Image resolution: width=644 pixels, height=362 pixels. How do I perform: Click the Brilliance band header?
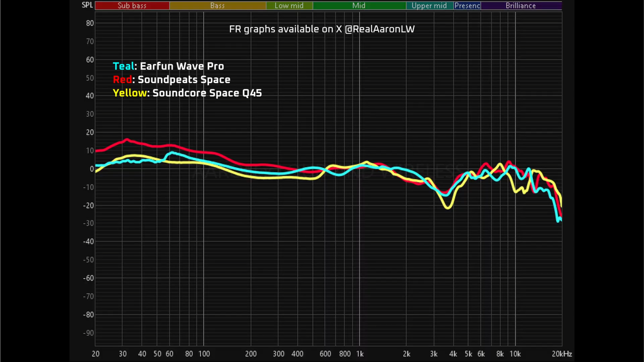pos(521,6)
